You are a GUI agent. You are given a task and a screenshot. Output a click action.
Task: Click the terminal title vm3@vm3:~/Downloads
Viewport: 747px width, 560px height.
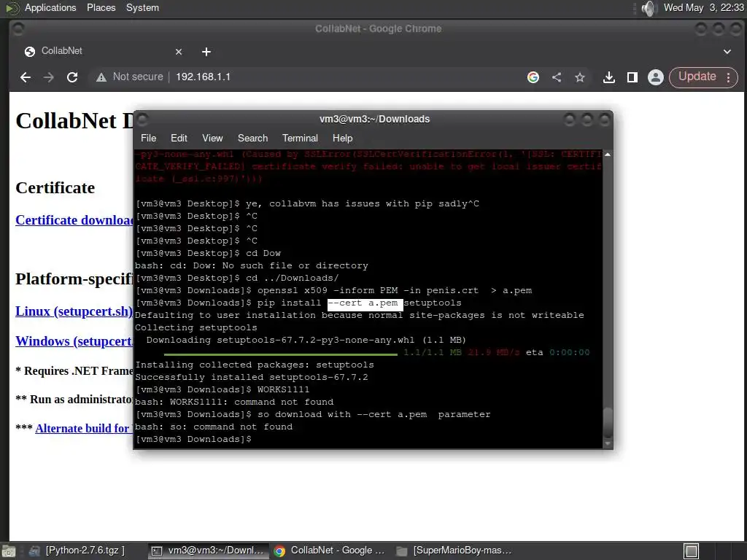(x=374, y=119)
